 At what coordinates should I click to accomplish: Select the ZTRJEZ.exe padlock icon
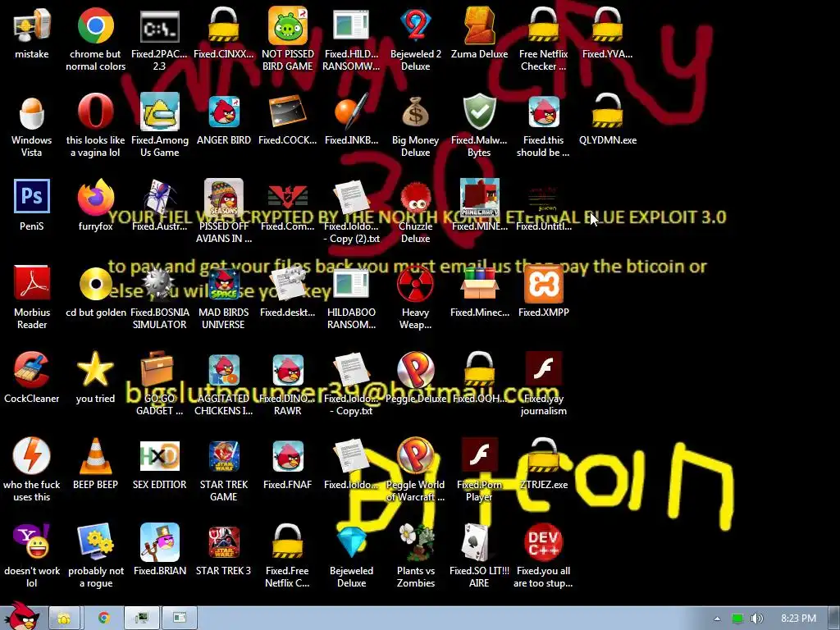click(x=543, y=456)
